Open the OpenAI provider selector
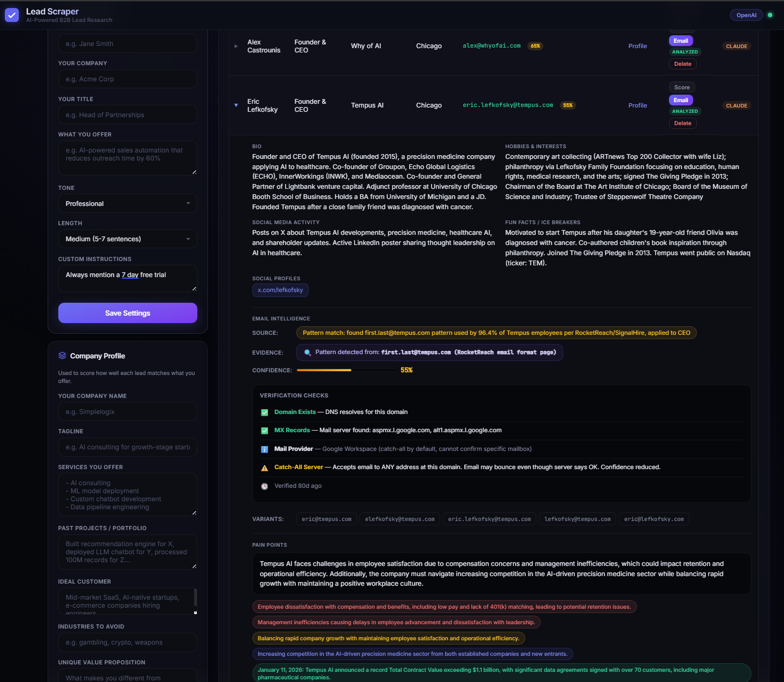The width and height of the screenshot is (784, 682). [x=746, y=15]
